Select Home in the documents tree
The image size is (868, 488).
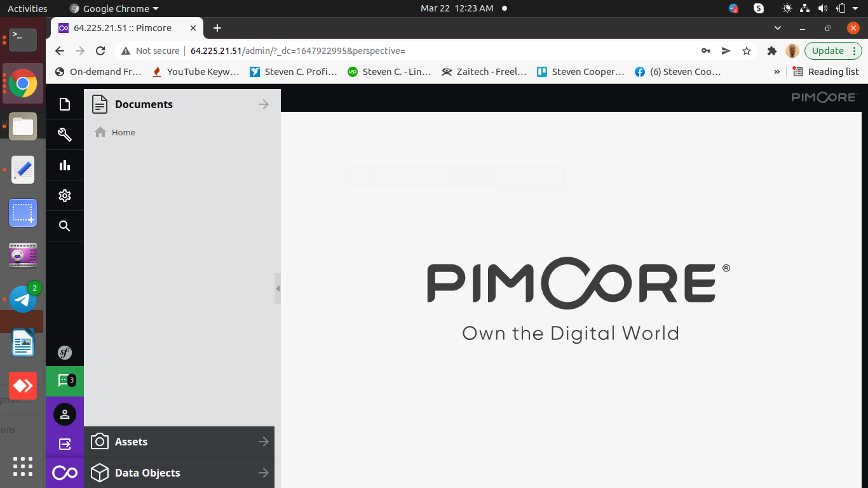pyautogui.click(x=123, y=132)
